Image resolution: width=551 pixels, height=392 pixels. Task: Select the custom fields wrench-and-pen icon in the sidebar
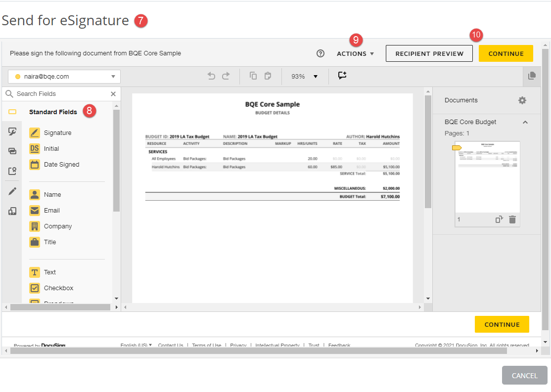click(12, 131)
